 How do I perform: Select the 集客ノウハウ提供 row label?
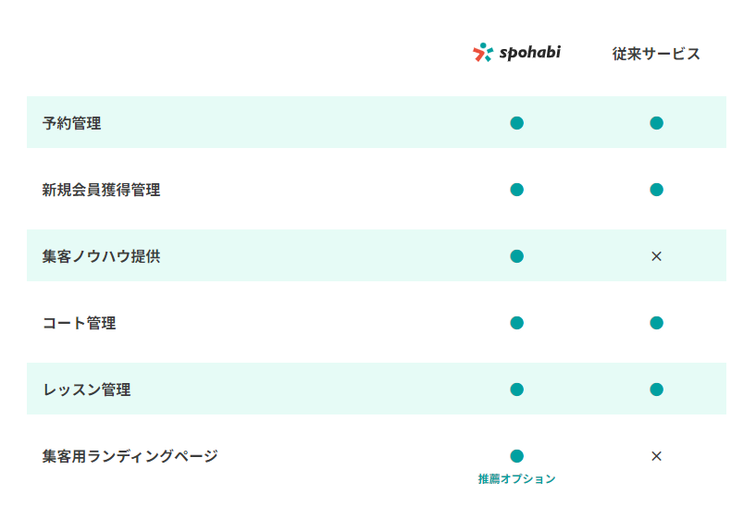[x=101, y=256]
